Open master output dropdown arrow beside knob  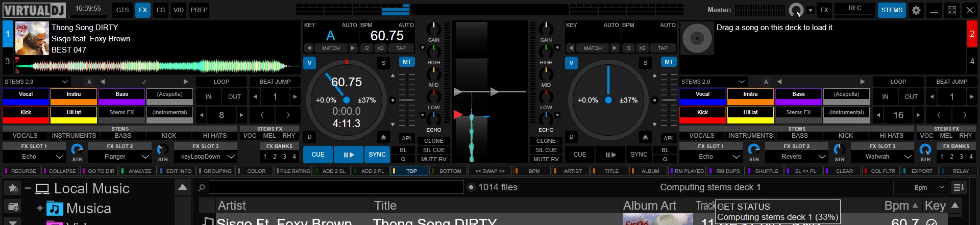(x=810, y=10)
